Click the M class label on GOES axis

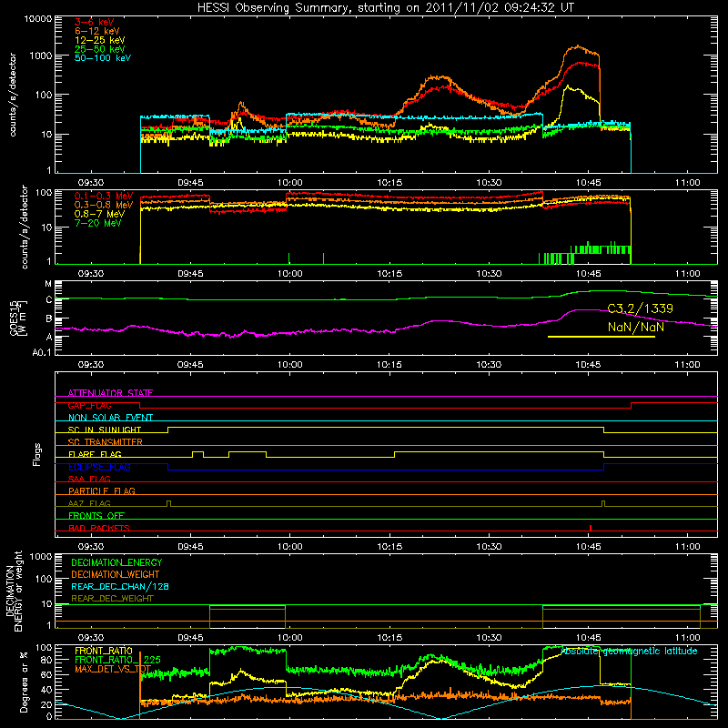[x=48, y=284]
